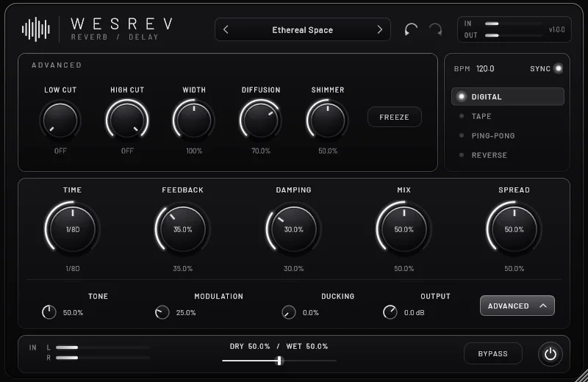This screenshot has width=588, height=382.
Task: Select the TAPE delay mode
Action: coord(508,116)
